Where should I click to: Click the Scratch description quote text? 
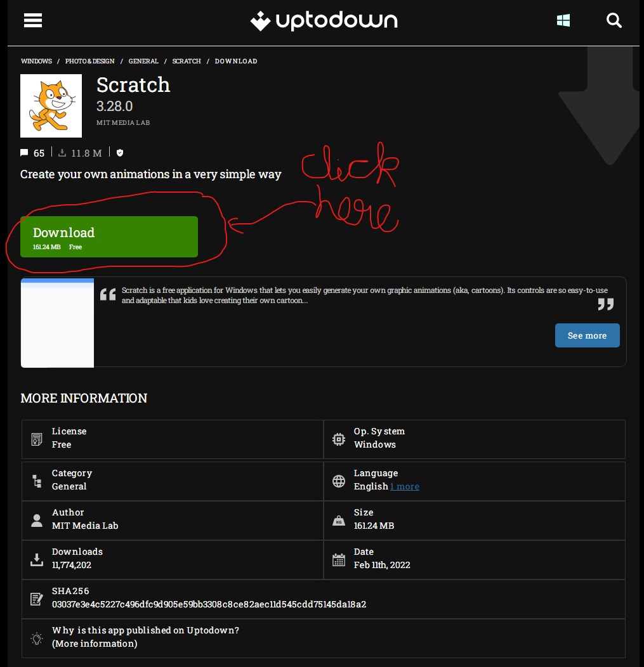coord(365,295)
